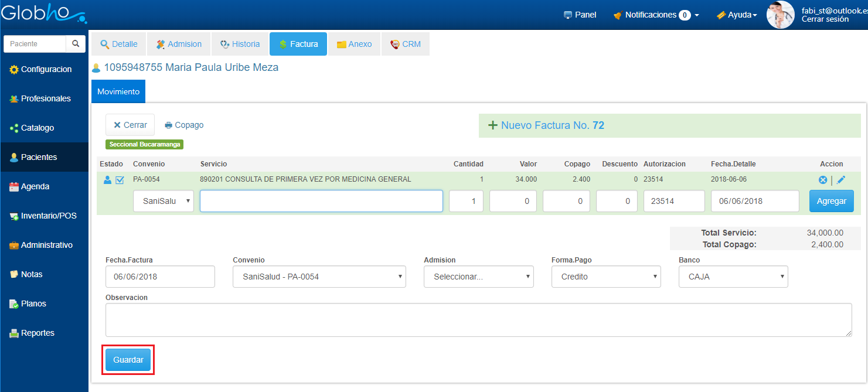The height and width of the screenshot is (392, 868).
Task: Open the Panel monitor icon
Action: [x=567, y=15]
